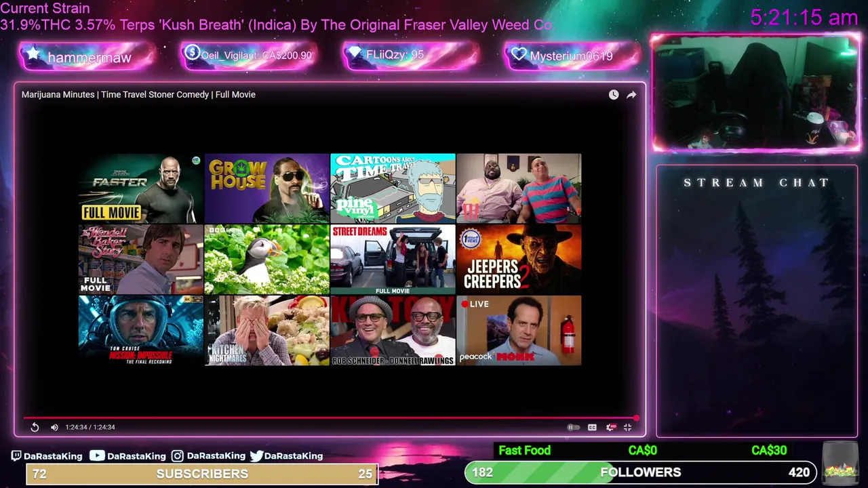The image size is (868, 488).
Task: Click the Twitter bird icon beside DaRastaKing
Action: 256,456
